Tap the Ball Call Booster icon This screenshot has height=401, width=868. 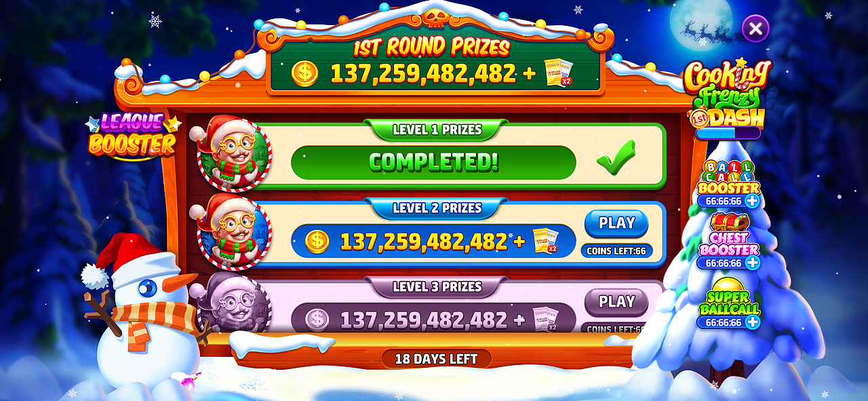[x=728, y=178]
